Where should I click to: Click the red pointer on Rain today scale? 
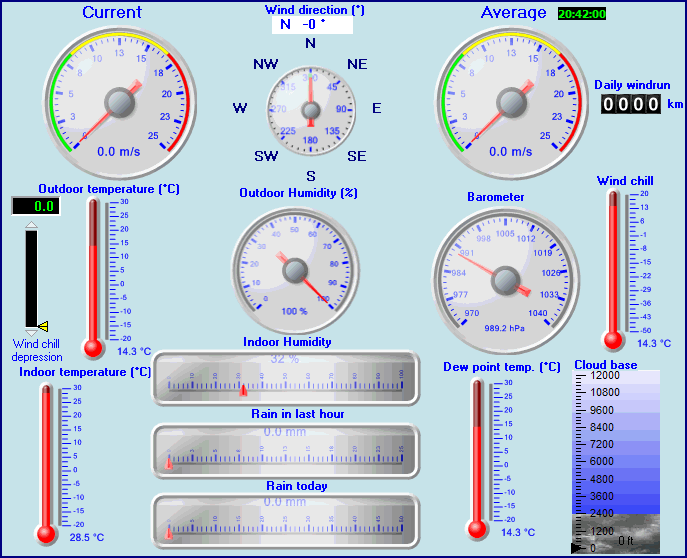point(169,533)
